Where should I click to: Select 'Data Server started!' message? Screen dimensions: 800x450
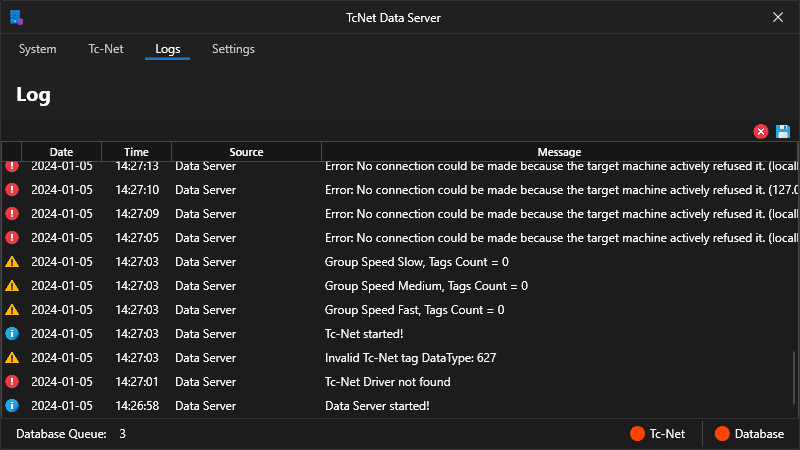pos(377,406)
